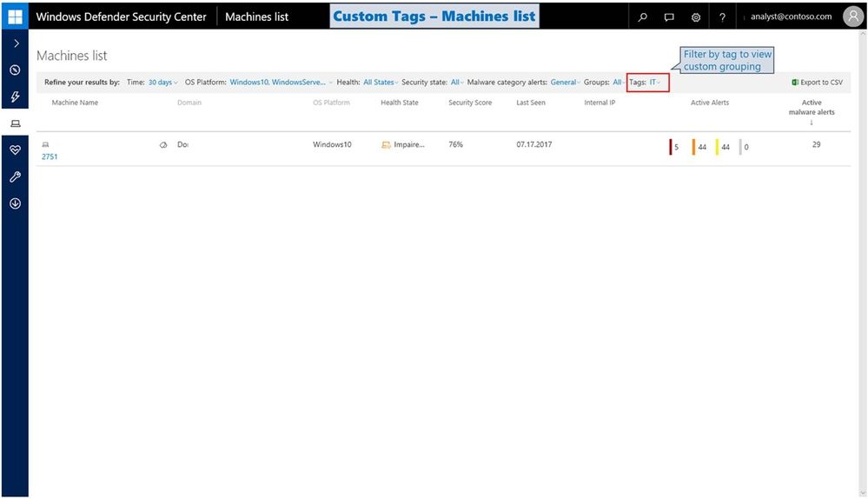Open the Time 30 days filter dropdown
868x499 pixels.
tap(162, 82)
